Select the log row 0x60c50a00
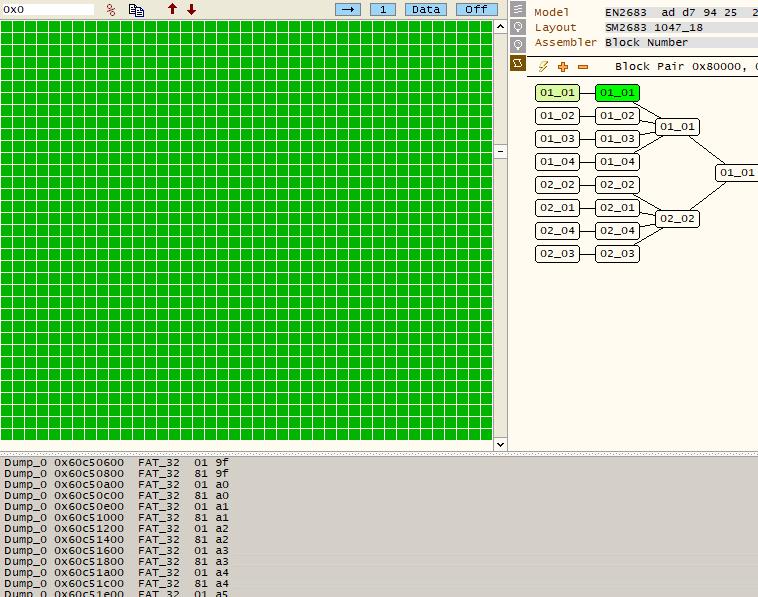The height and width of the screenshot is (597, 758). click(x=116, y=485)
